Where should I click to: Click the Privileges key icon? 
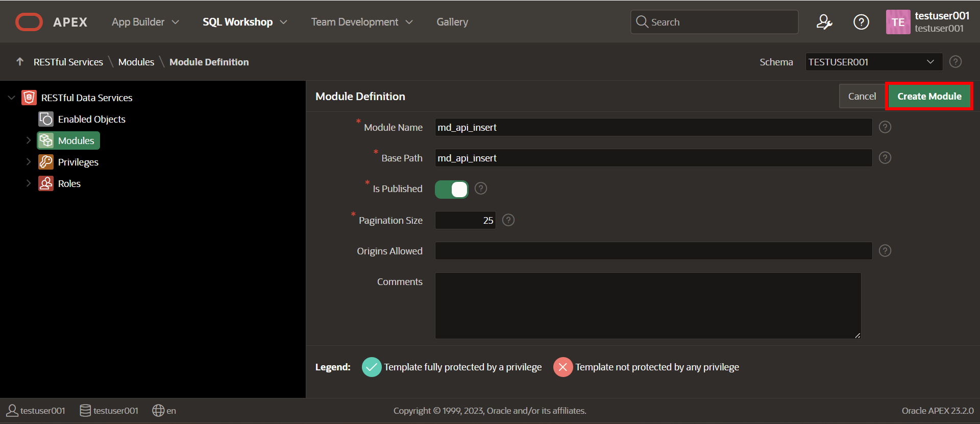click(x=46, y=162)
